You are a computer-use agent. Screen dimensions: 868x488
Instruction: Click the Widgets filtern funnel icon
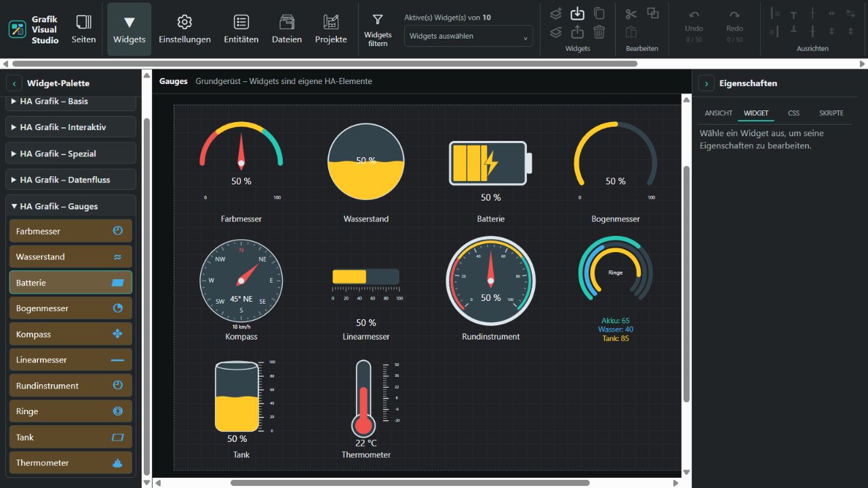378,21
